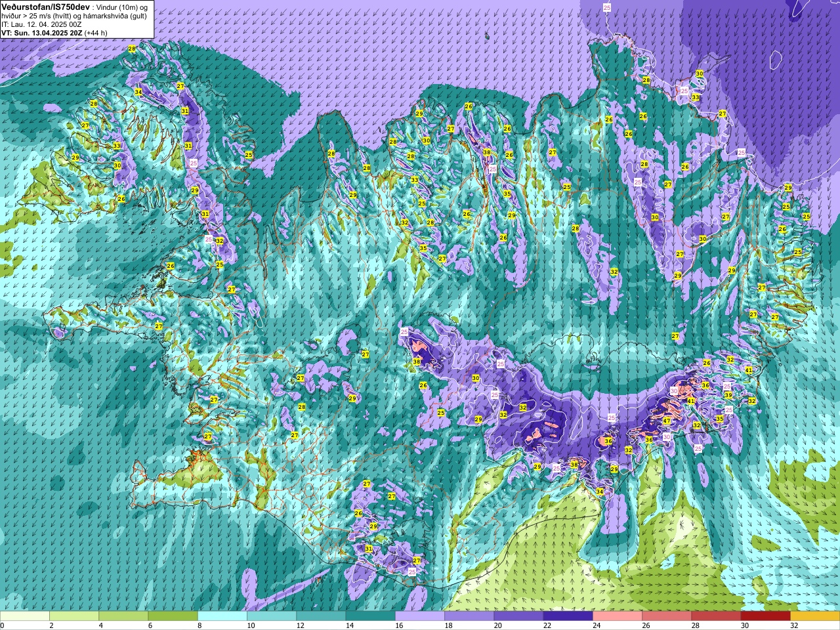
Task: Select the yellow gust label '39'
Action: (728, 395)
